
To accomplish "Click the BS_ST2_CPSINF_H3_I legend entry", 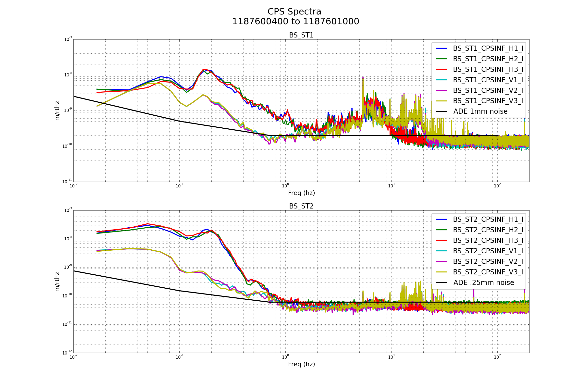I will [x=488, y=241].
